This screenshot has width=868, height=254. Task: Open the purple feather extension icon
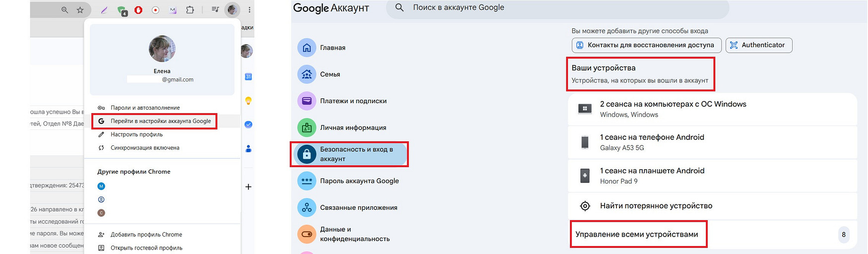pos(104,9)
